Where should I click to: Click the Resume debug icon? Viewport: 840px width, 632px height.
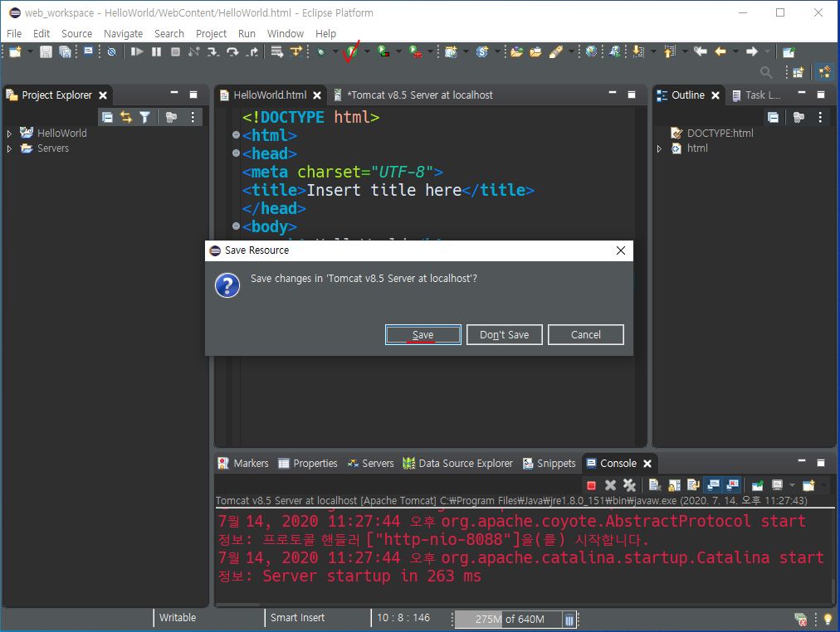point(137,52)
